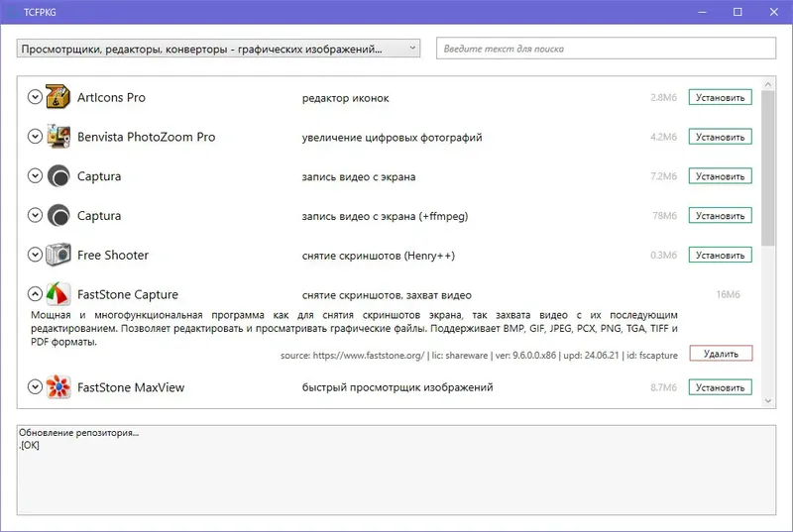
Task: Click the 8.7Мб size of FastStone MaxView
Action: pos(663,387)
